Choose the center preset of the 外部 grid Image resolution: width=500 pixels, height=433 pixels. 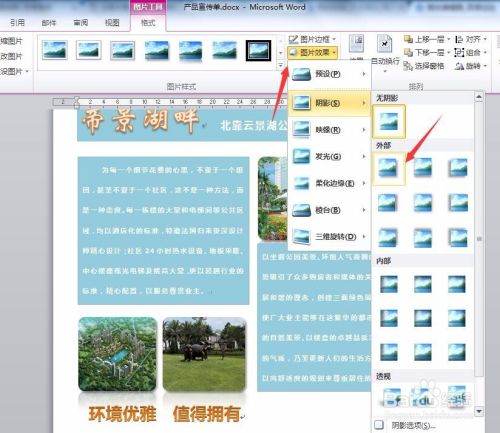click(423, 203)
